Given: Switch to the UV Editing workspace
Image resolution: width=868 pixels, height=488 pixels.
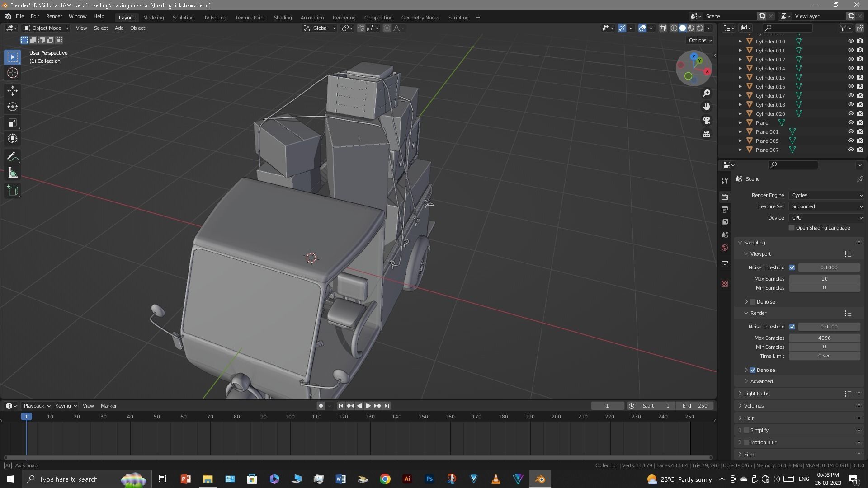Looking at the screenshot, I should (214, 18).
